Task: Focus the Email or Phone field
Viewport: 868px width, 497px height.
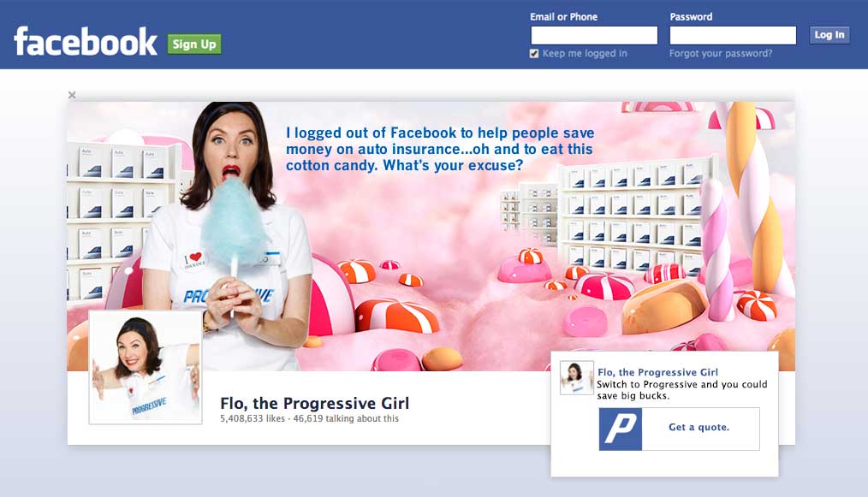Action: click(x=594, y=35)
